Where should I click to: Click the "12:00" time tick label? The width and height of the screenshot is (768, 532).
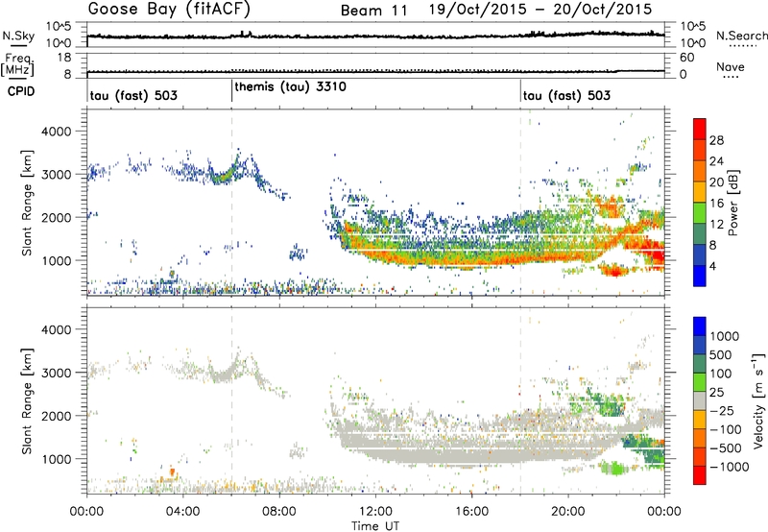[375, 512]
